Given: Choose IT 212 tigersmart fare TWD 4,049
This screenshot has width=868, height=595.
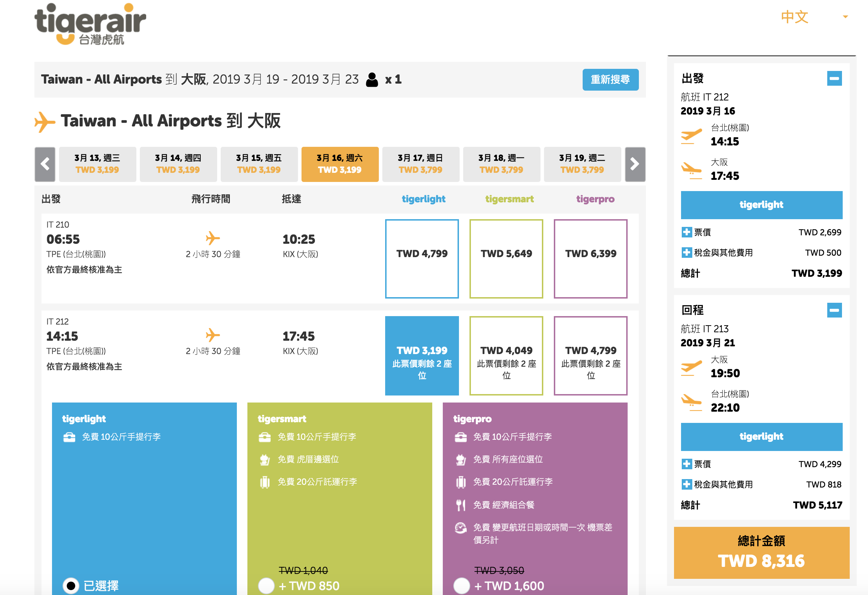Looking at the screenshot, I should pos(506,356).
